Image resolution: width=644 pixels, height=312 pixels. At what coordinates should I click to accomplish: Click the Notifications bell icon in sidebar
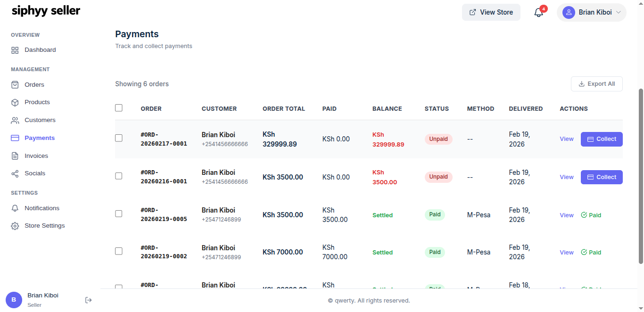click(x=15, y=208)
